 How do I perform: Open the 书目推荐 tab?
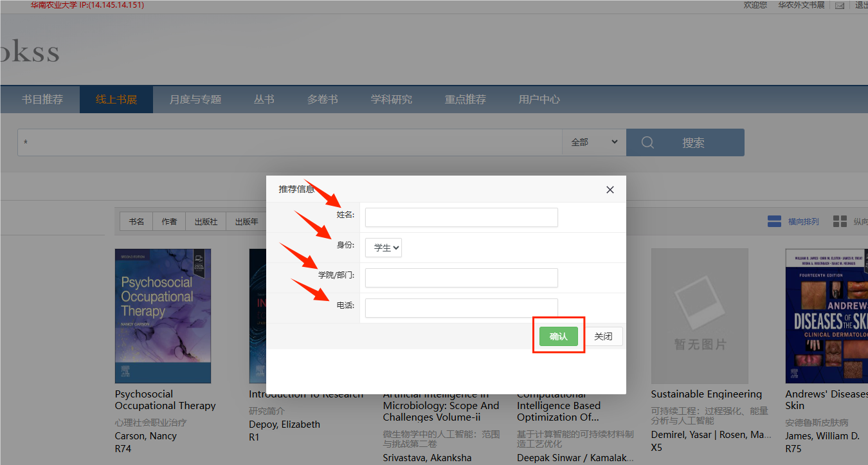click(x=42, y=100)
